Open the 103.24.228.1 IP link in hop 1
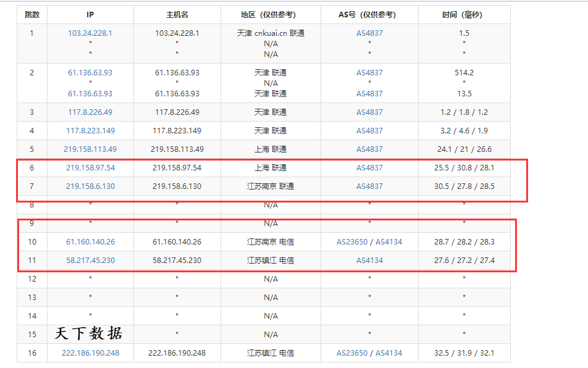This screenshot has width=588, height=368. tap(90, 33)
